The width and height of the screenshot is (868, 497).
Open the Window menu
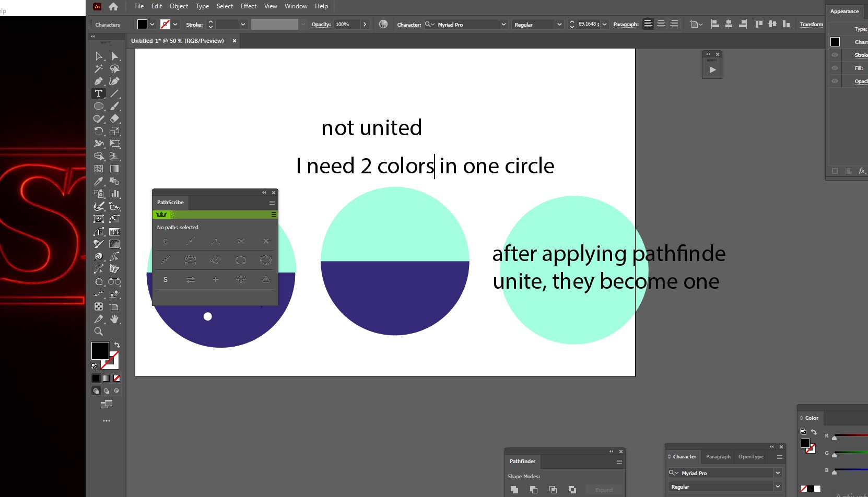(x=296, y=6)
